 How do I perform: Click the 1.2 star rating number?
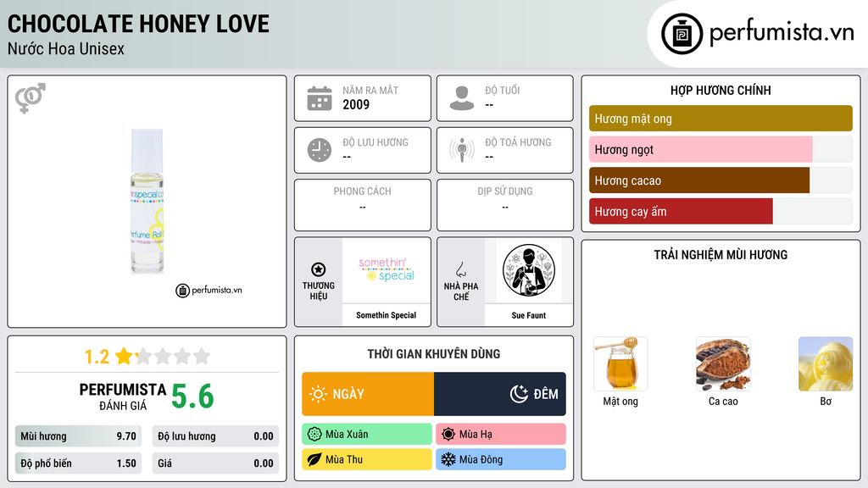click(x=97, y=357)
